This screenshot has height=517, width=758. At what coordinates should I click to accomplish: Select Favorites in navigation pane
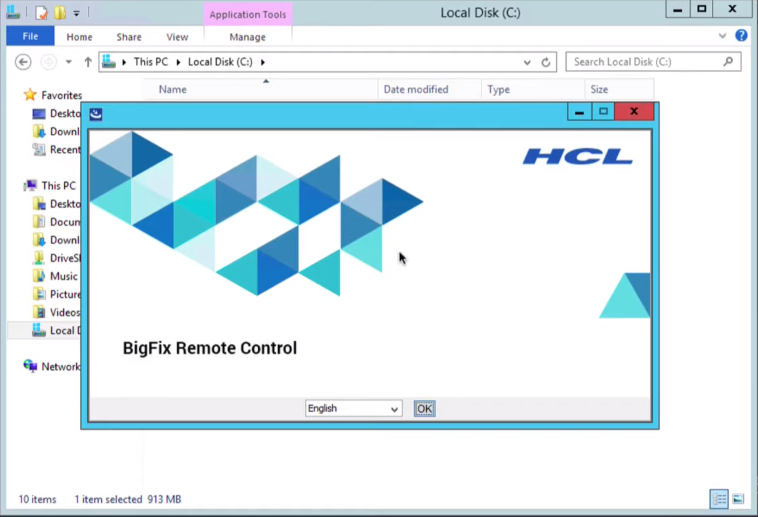pos(61,95)
